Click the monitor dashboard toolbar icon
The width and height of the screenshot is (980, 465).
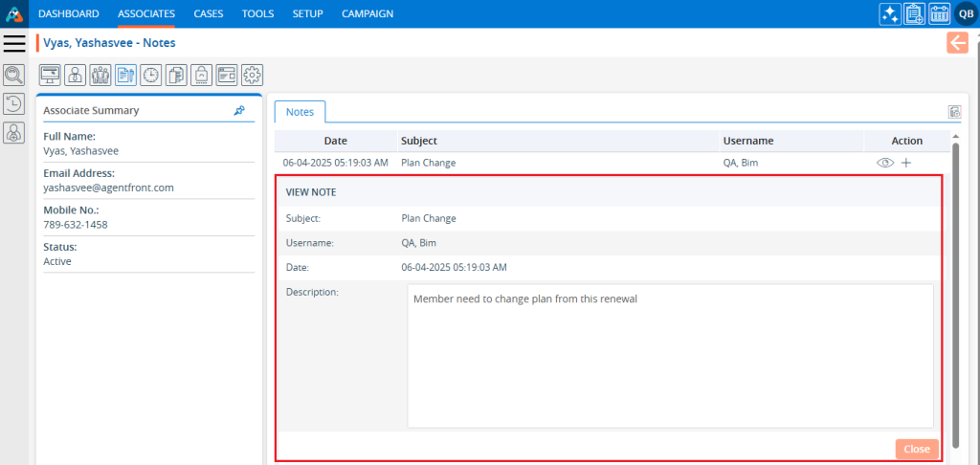(x=50, y=75)
